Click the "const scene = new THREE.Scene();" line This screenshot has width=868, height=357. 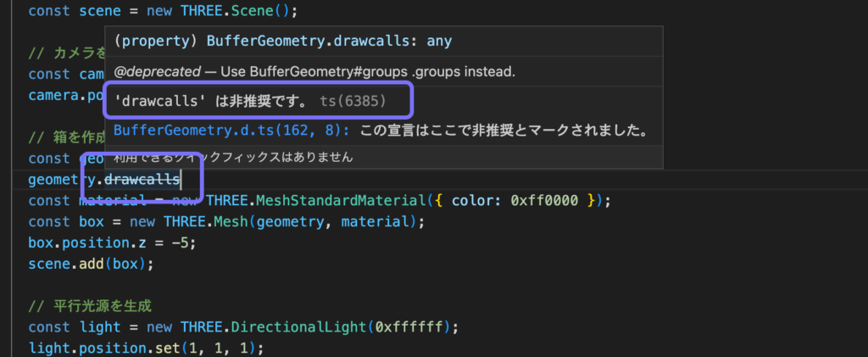tap(163, 10)
